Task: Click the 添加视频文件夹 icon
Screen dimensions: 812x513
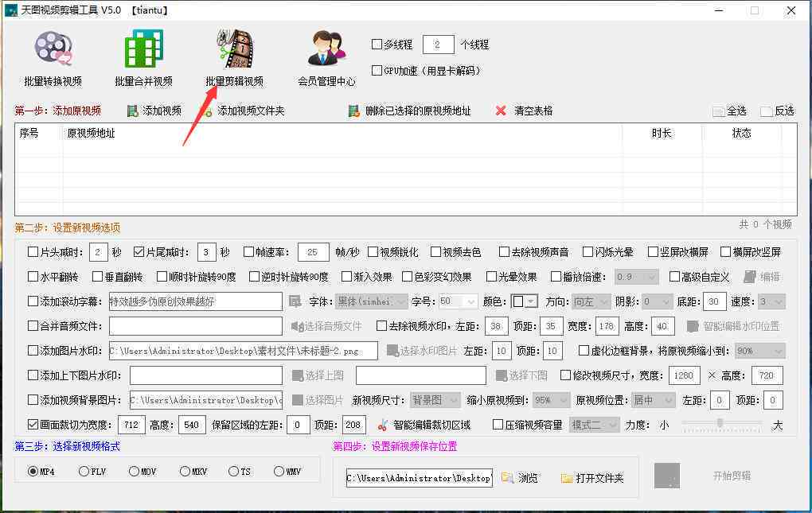Action: click(x=208, y=111)
